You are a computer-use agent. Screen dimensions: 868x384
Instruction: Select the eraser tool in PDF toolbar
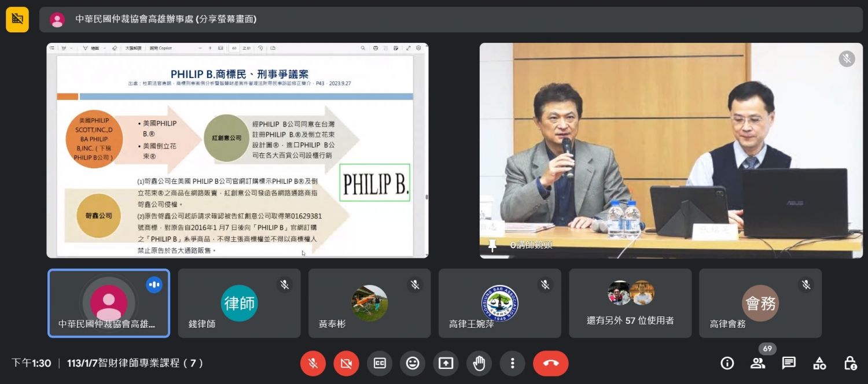(114, 48)
